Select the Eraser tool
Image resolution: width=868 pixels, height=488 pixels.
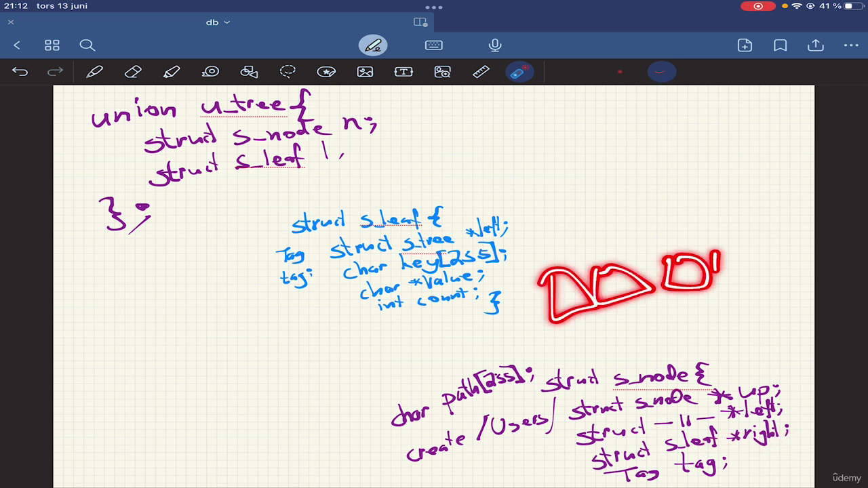pyautogui.click(x=133, y=72)
